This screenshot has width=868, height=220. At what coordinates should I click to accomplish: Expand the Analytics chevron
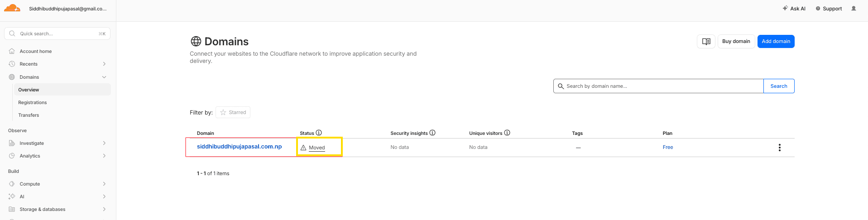click(x=104, y=156)
